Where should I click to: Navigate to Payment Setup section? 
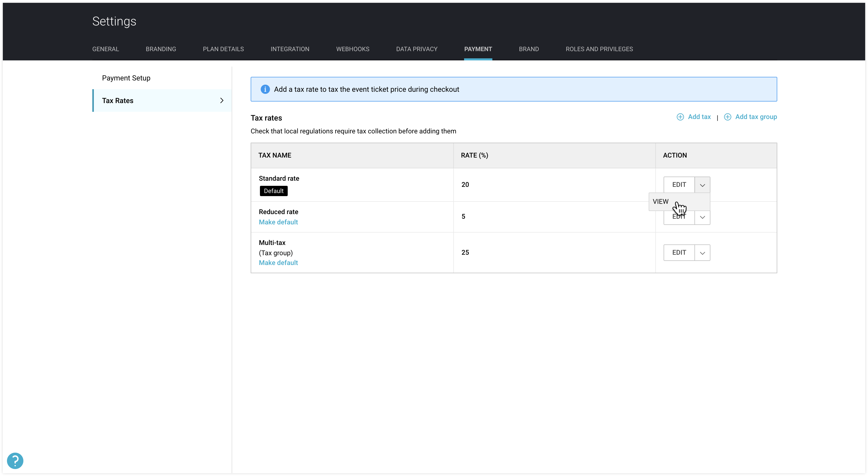[126, 78]
